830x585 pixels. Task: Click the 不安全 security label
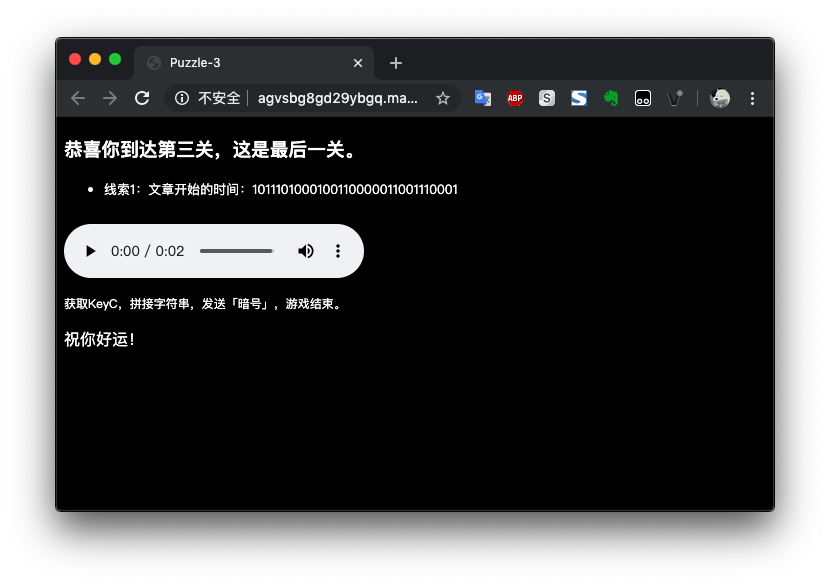tap(219, 98)
